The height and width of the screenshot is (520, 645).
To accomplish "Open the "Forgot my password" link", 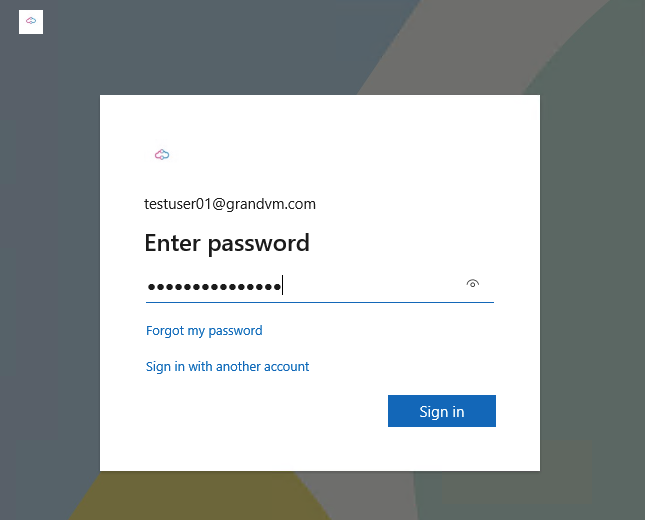I will [204, 330].
